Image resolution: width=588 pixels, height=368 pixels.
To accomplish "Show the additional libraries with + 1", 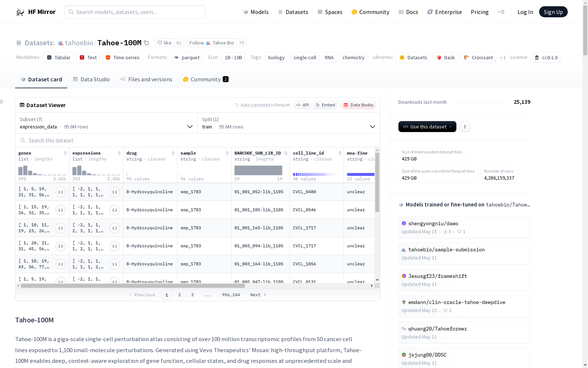I will click(503, 58).
